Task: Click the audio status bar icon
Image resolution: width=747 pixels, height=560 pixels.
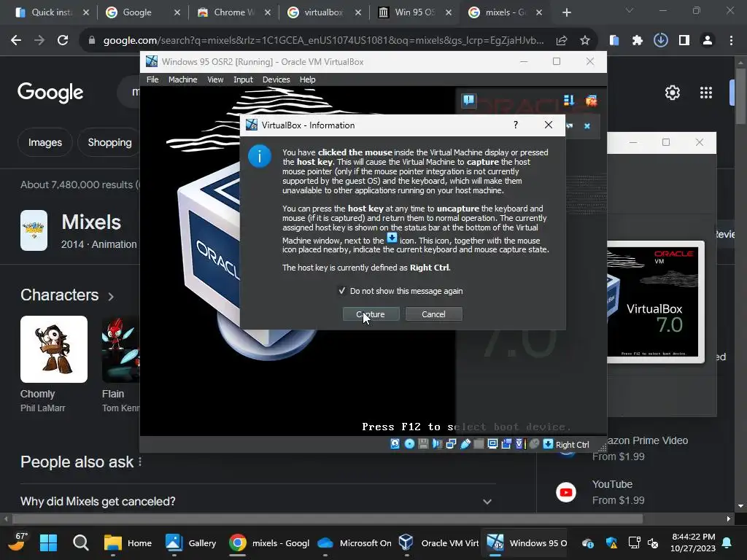Action: (x=437, y=444)
